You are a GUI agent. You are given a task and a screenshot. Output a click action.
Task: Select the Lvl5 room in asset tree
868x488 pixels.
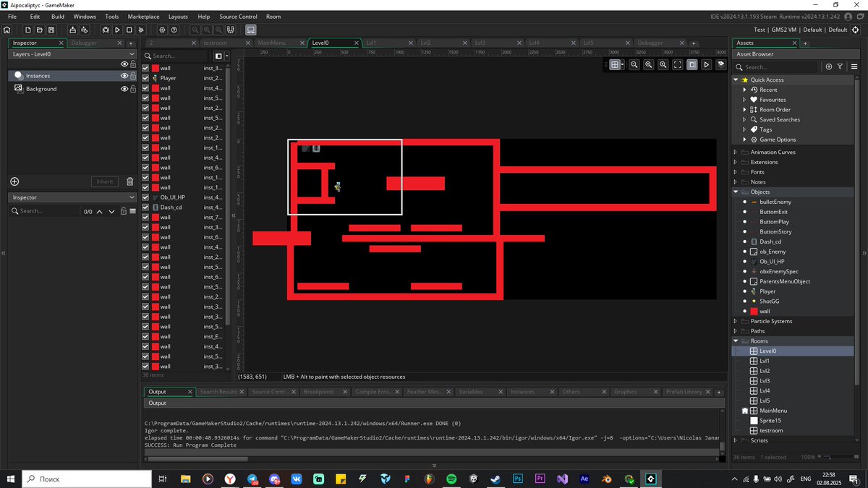coord(765,401)
